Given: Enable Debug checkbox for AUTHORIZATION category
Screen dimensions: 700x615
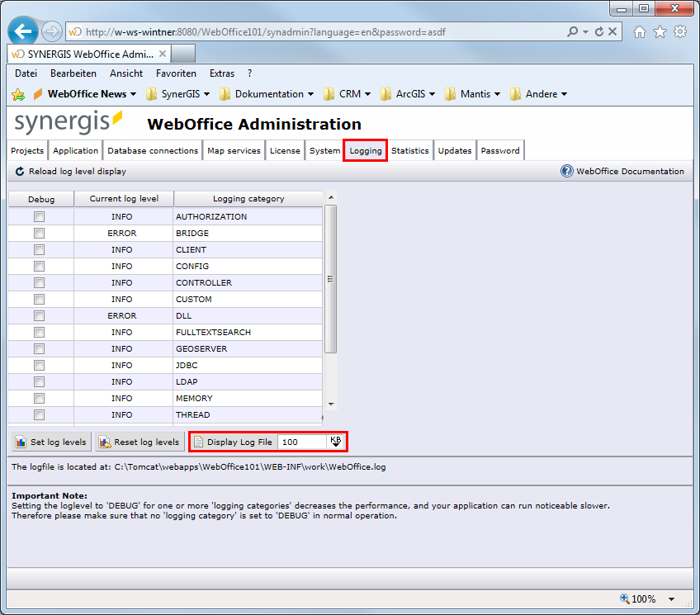Looking at the screenshot, I should pyautogui.click(x=39, y=216).
